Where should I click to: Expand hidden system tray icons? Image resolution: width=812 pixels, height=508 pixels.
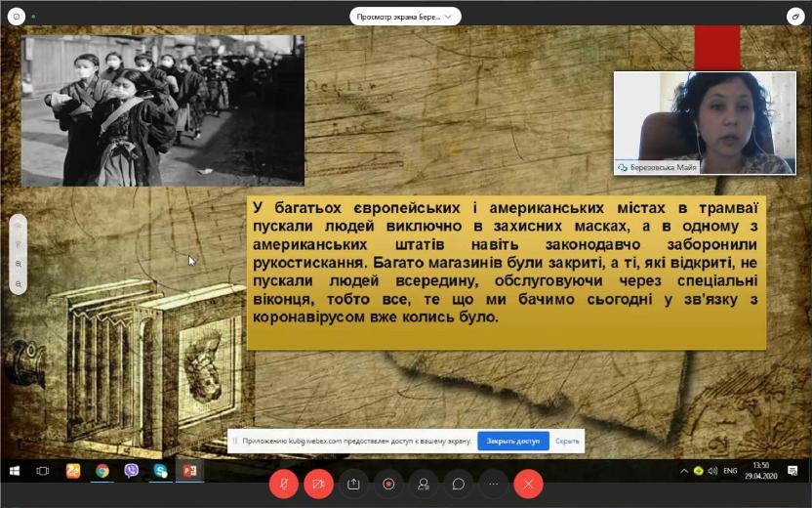(x=684, y=471)
